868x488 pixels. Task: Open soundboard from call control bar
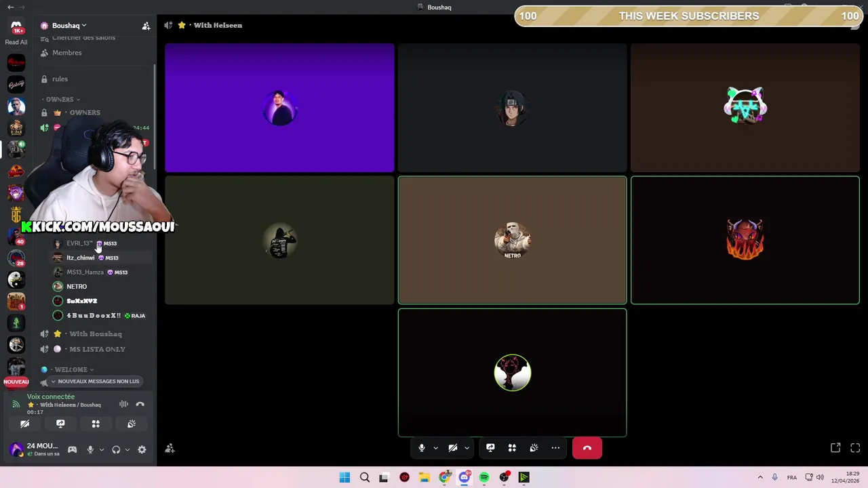(x=534, y=448)
